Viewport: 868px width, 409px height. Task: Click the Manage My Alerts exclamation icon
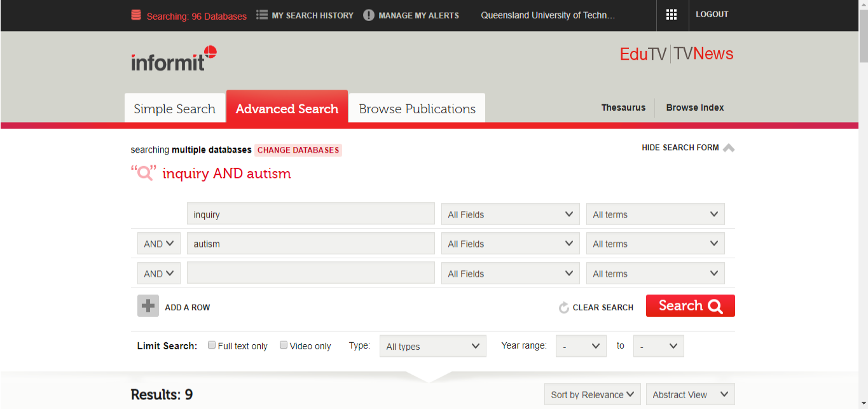(x=369, y=15)
